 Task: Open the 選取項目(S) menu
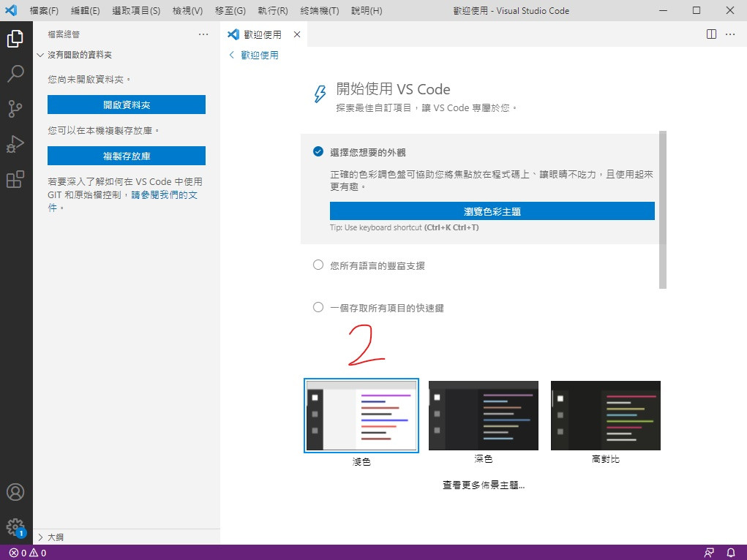[136, 10]
